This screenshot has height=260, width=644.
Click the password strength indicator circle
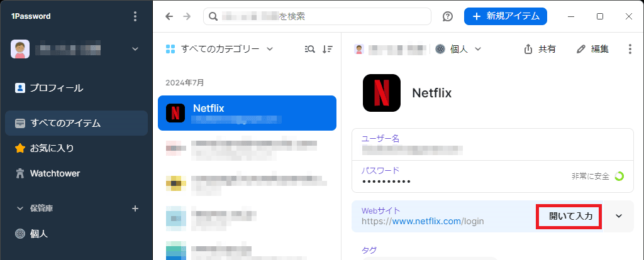click(x=619, y=176)
